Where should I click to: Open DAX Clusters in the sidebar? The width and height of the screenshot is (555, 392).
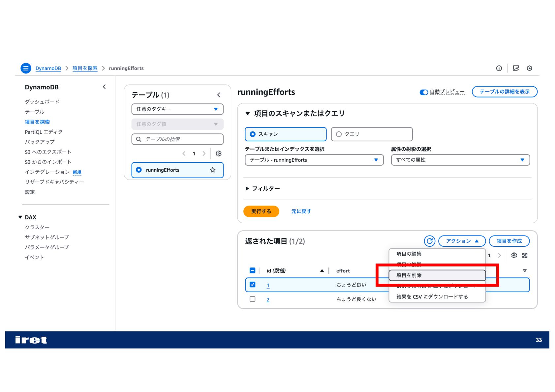37,227
